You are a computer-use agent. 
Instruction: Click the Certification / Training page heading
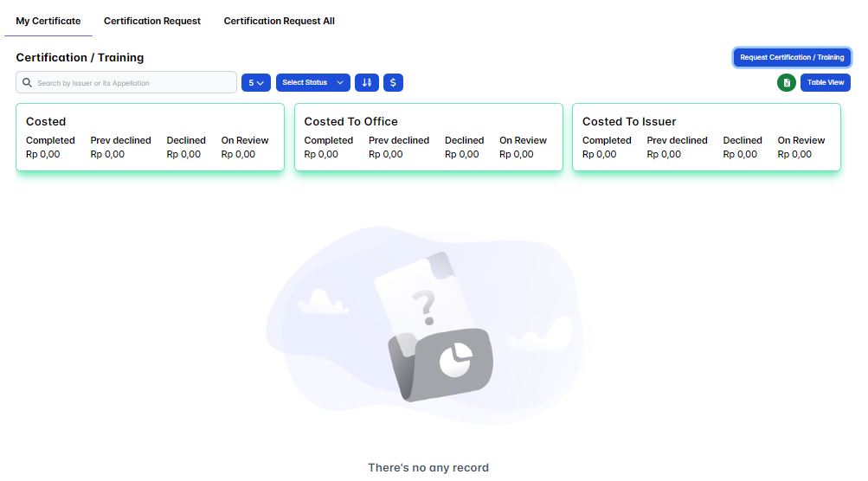pos(80,57)
